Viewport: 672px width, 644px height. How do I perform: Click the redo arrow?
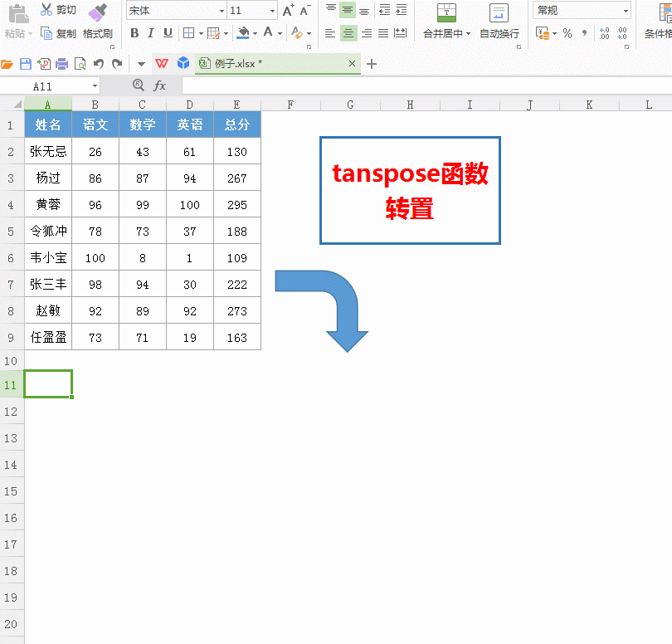117,64
